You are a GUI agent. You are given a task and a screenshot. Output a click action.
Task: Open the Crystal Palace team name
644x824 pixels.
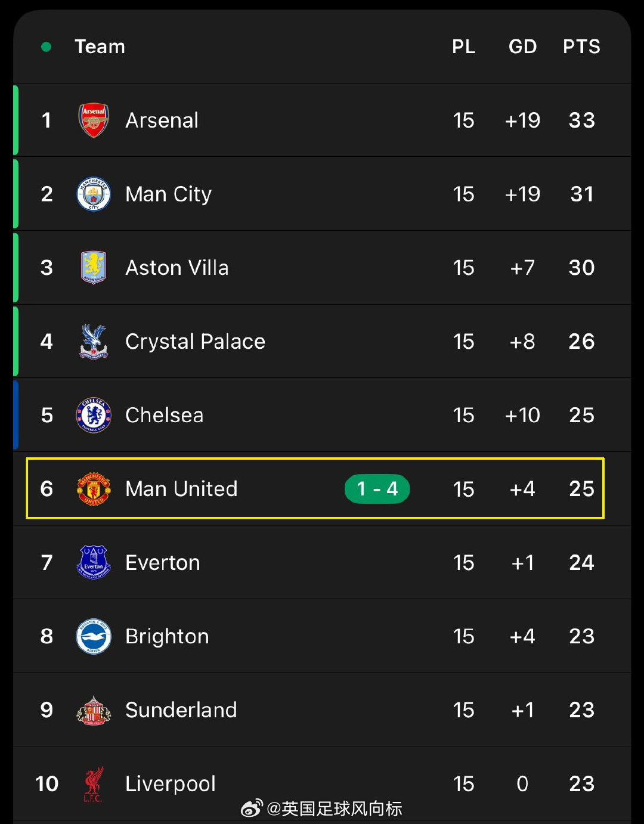pyautogui.click(x=195, y=342)
